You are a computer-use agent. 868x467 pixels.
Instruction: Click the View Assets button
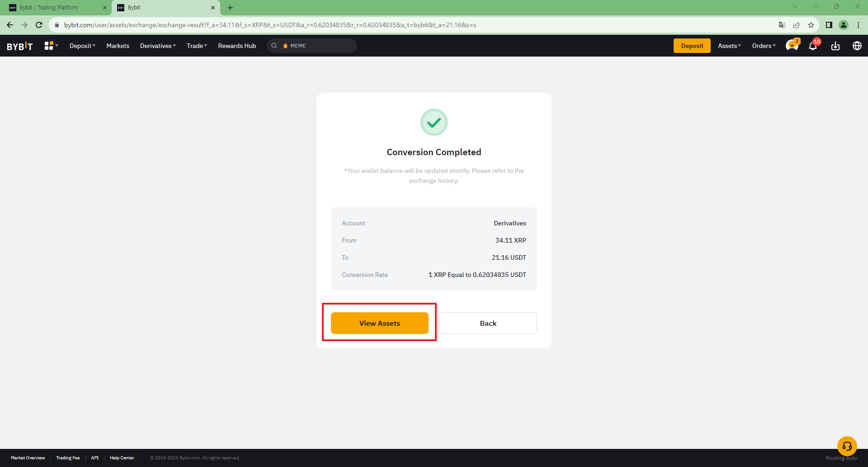tap(379, 323)
